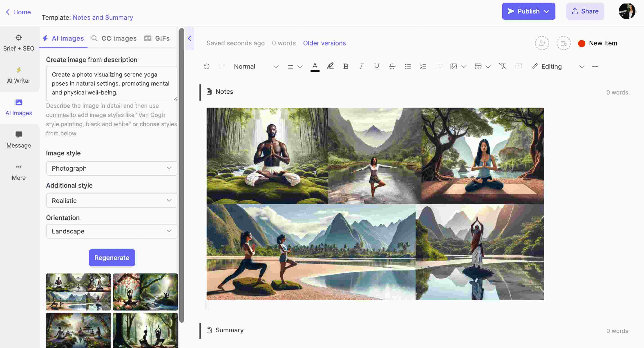This screenshot has width=644, height=348.
Task: Toggle underline formatting
Action: click(376, 66)
